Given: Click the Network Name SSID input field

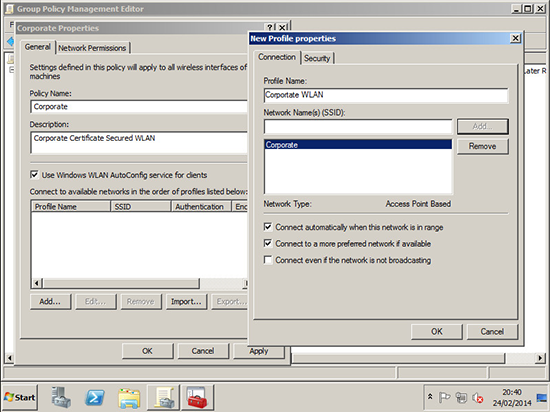Looking at the screenshot, I should point(358,127).
